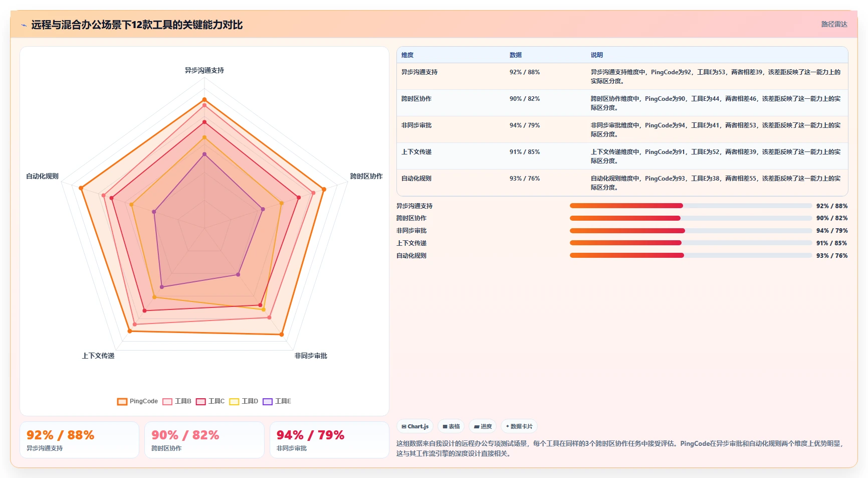Click 92% / 88% value beside 异步沟通支持 bar
Screen dimensions: 868x478
click(832, 206)
